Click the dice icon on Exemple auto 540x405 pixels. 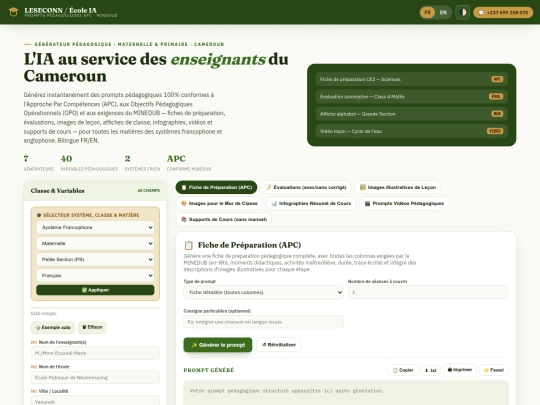point(38,327)
